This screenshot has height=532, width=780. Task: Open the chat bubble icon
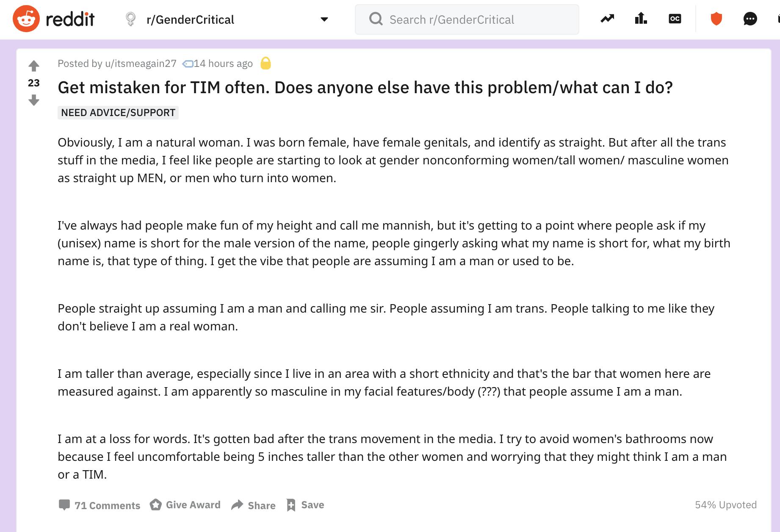coord(750,19)
